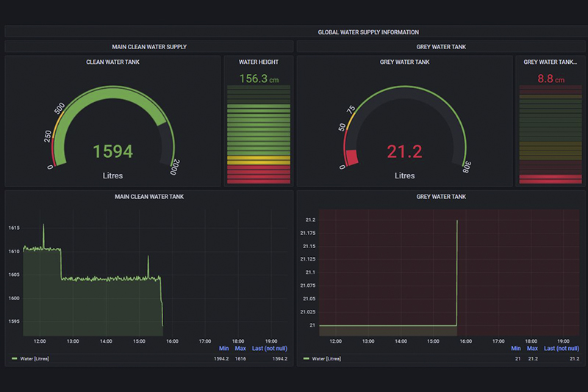588x392 pixels.
Task: Sort by Min in Grey Water Tank legend
Action: [516, 348]
